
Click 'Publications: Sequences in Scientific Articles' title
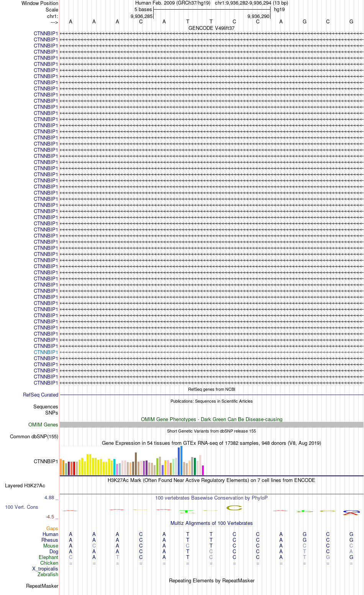coord(212,401)
